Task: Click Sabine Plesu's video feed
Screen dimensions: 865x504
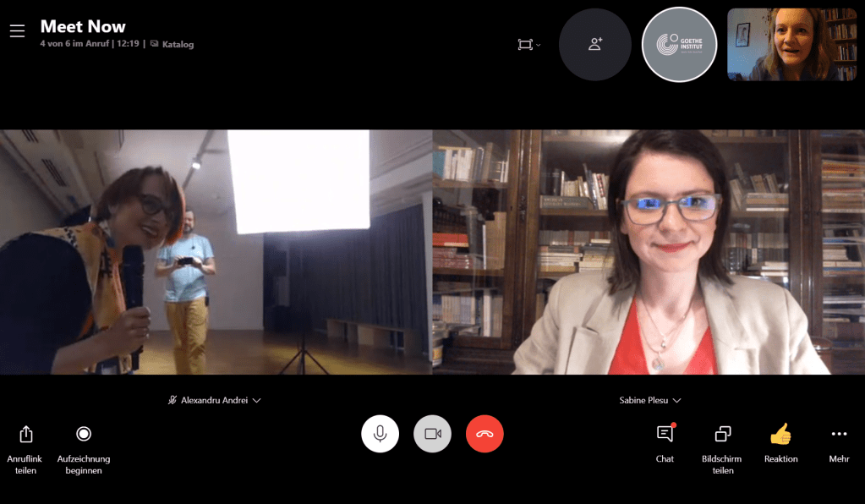Action: pos(649,252)
